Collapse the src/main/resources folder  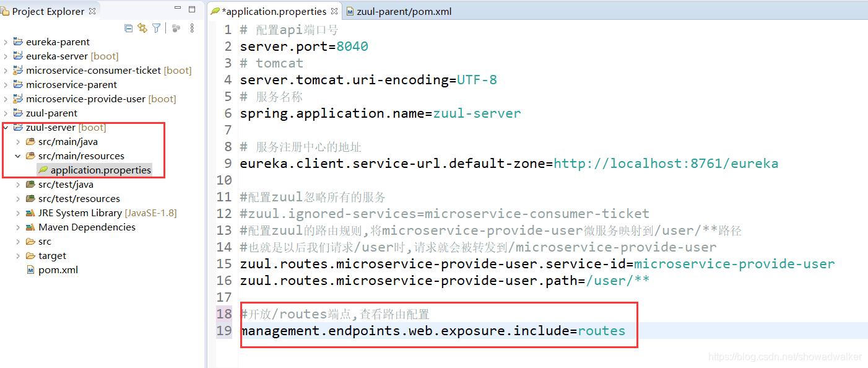point(19,156)
